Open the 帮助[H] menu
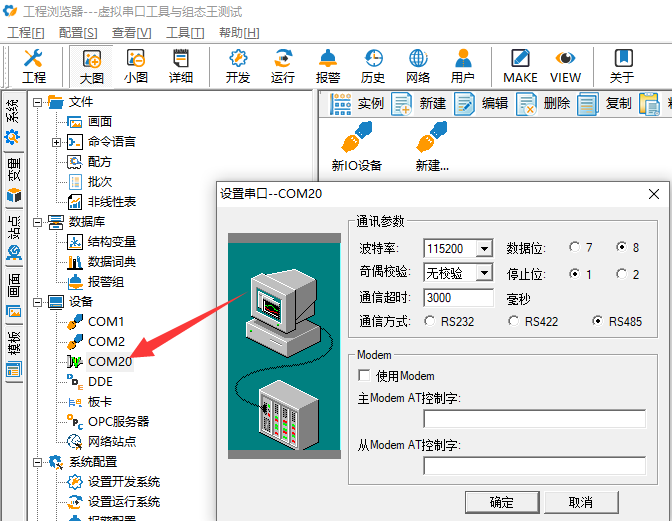Screen dimensions: 672x521 pos(239,33)
